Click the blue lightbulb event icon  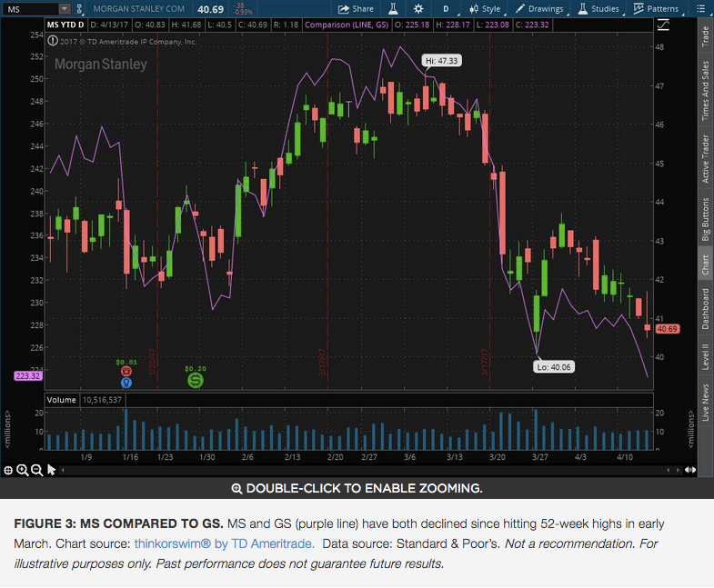click(x=126, y=383)
